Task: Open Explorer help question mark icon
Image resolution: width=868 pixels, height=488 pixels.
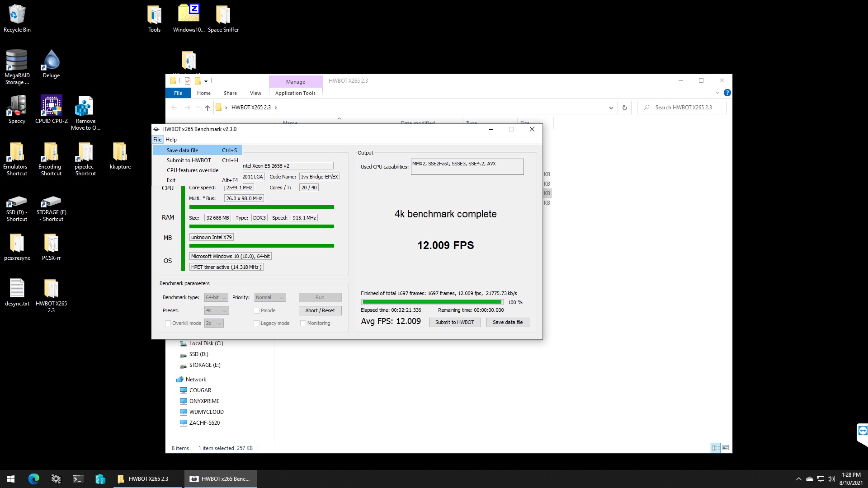Action: pos(727,93)
